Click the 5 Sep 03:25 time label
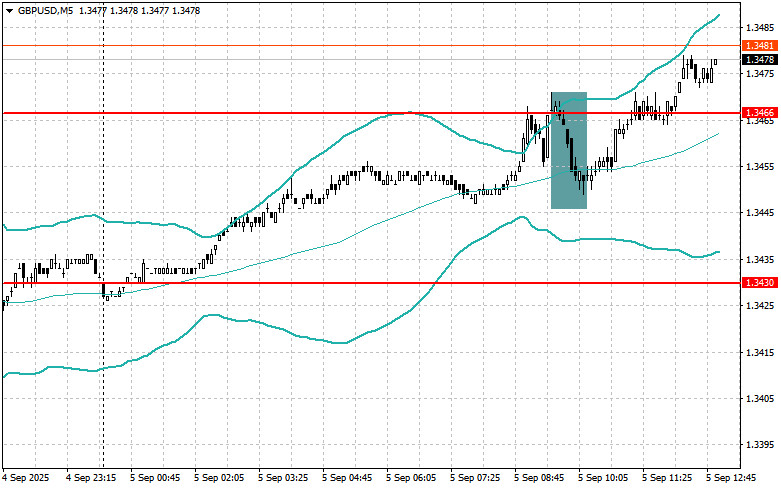781x489 pixels. pyautogui.click(x=283, y=478)
